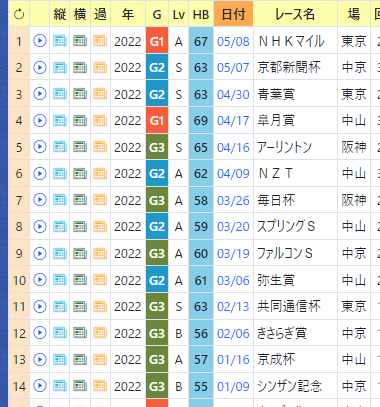Open the horizontal table icon for スプリングS
The image size is (380, 407).
80,227
